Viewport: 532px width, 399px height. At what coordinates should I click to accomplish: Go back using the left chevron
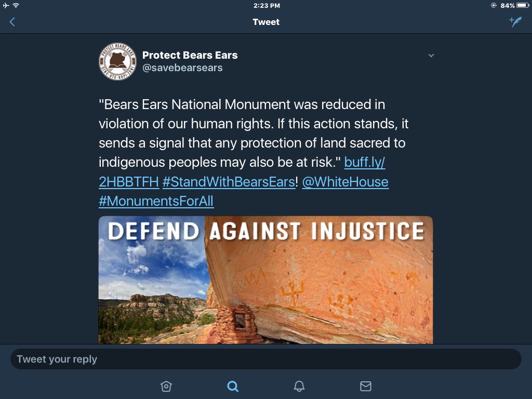[x=12, y=22]
